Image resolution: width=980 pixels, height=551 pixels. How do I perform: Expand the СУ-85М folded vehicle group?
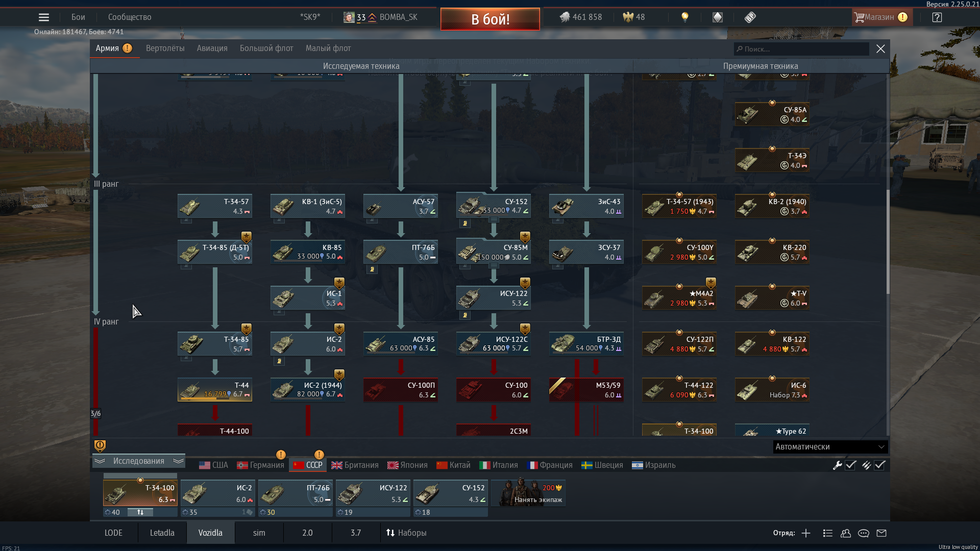tap(494, 266)
